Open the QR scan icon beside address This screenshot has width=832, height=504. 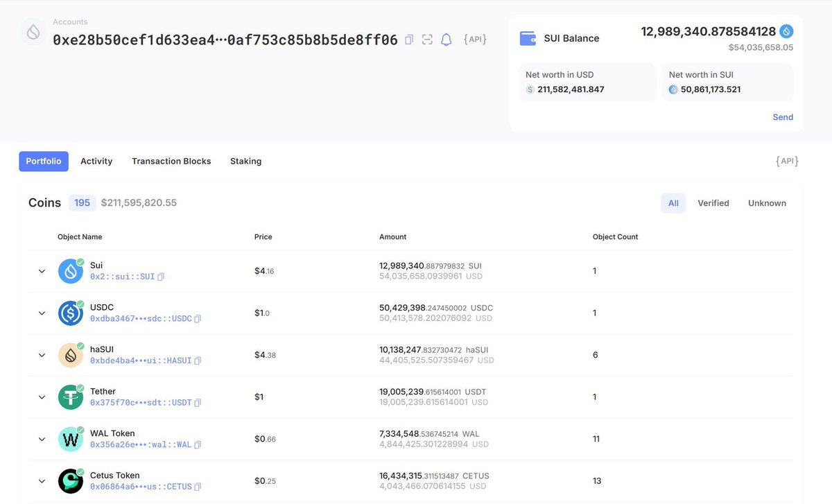(x=427, y=40)
